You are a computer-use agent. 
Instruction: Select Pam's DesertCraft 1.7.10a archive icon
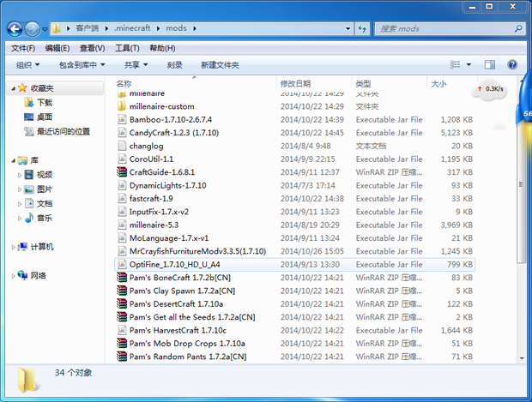(x=122, y=304)
